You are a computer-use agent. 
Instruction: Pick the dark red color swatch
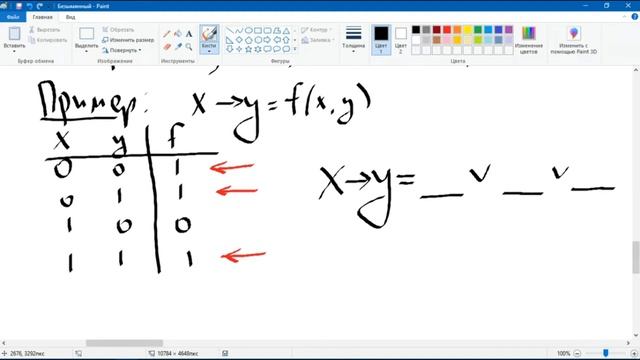(x=437, y=29)
